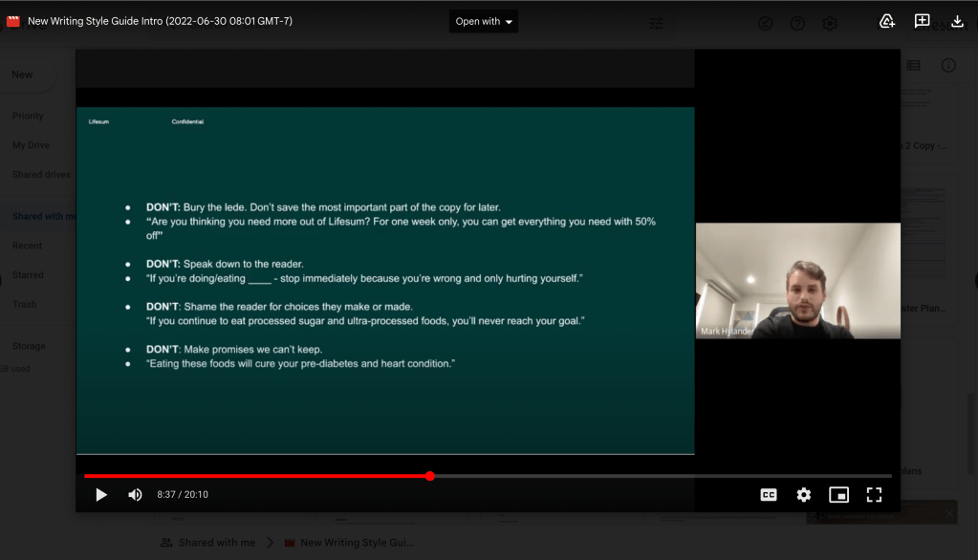The height and width of the screenshot is (560, 978).
Task: Click Mark Hylander's webcam thumbnail
Action: point(797,281)
